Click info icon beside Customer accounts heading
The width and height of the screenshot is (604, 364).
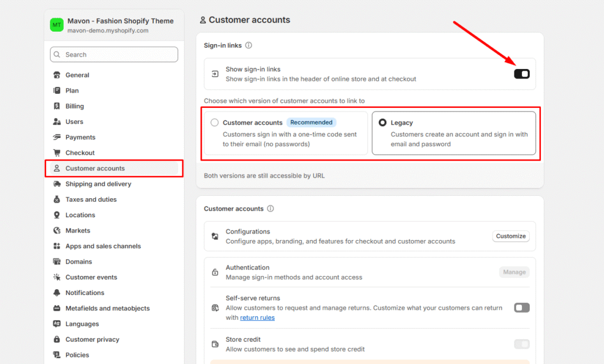click(x=270, y=209)
